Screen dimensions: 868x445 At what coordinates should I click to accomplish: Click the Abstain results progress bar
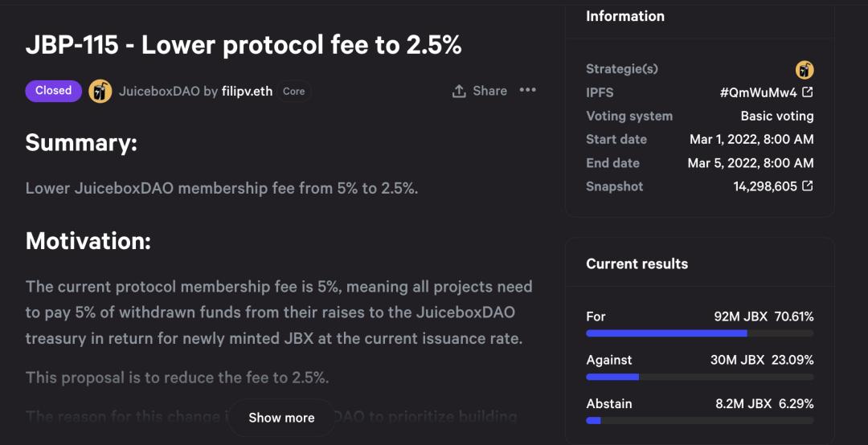coord(699,420)
